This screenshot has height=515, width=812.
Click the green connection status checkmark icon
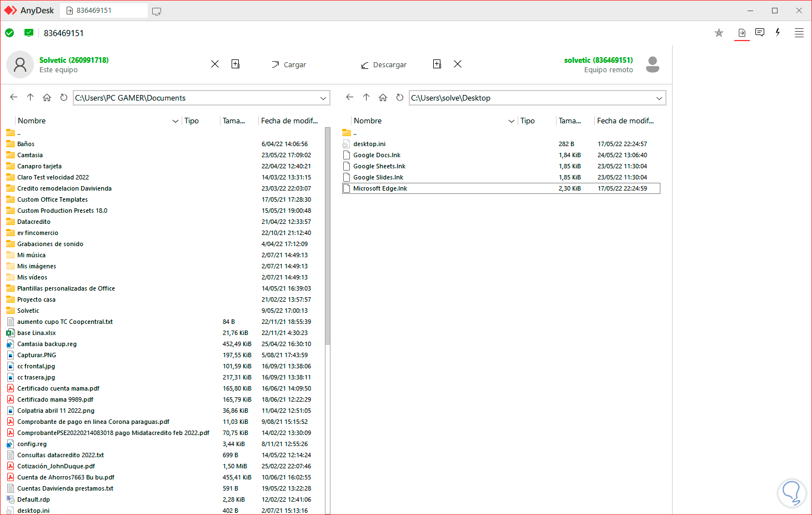pos(9,33)
